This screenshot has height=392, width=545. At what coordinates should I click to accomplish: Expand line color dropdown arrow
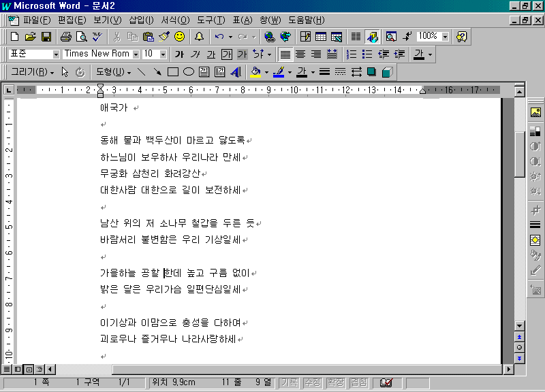coord(290,72)
